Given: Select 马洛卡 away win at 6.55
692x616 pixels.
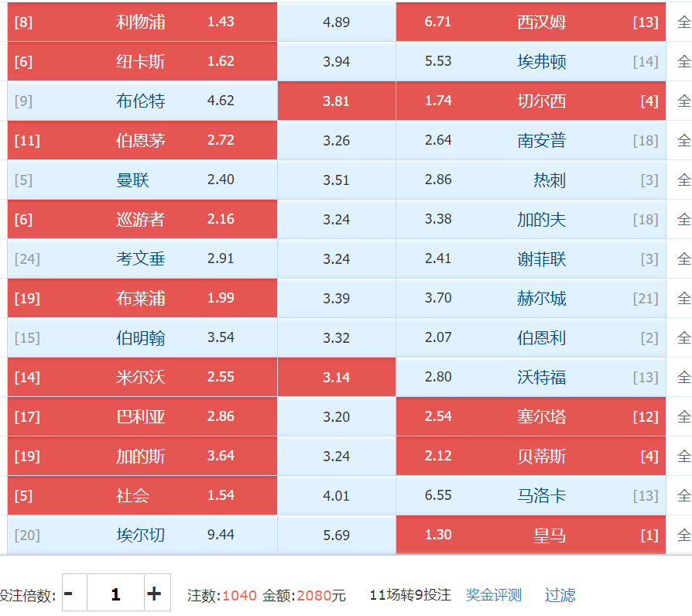Looking at the screenshot, I should point(531,495).
